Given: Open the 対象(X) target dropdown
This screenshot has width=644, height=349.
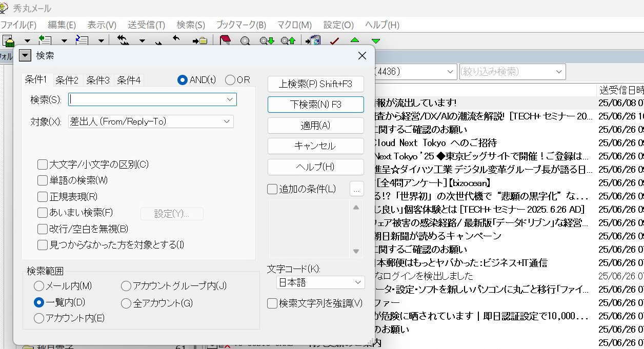Looking at the screenshot, I should click(151, 121).
